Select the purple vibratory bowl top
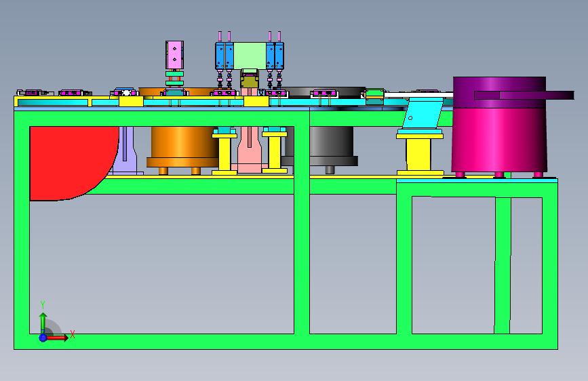588x381 pixels. click(498, 92)
